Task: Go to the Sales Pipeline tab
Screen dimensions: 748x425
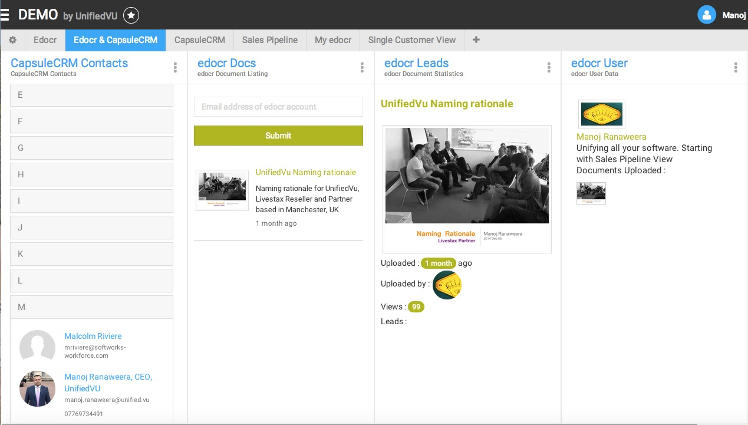Action: pos(270,40)
